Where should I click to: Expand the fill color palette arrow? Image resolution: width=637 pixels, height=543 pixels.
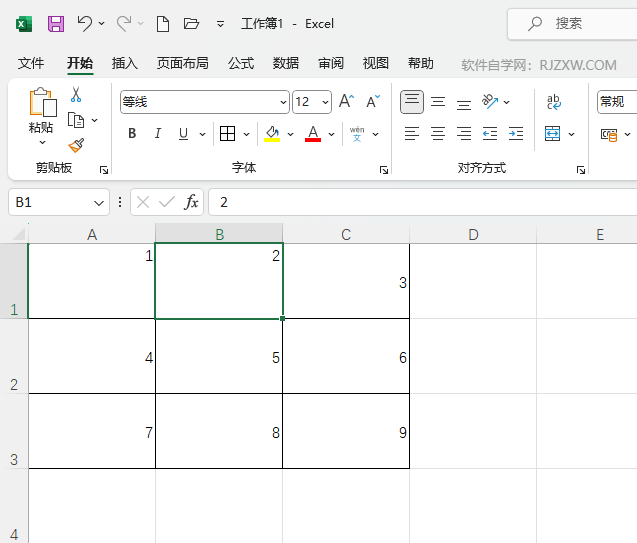coord(290,134)
